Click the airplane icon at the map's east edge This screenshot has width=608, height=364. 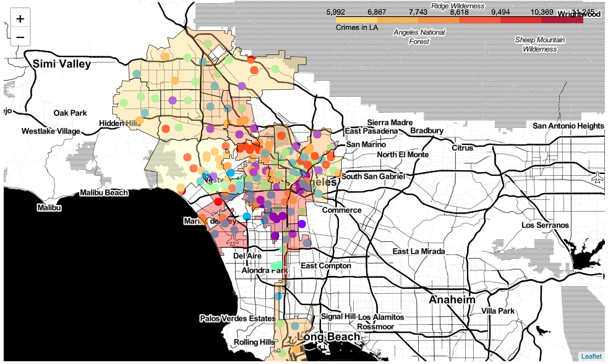597,178
